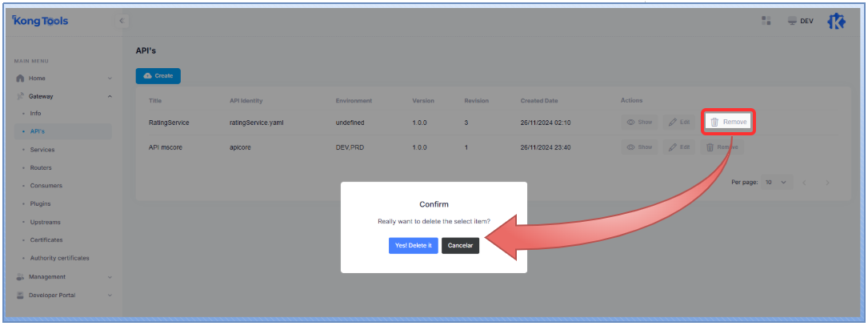Click Edit for the API mscore row
This screenshot has height=326, width=868.
[679, 147]
